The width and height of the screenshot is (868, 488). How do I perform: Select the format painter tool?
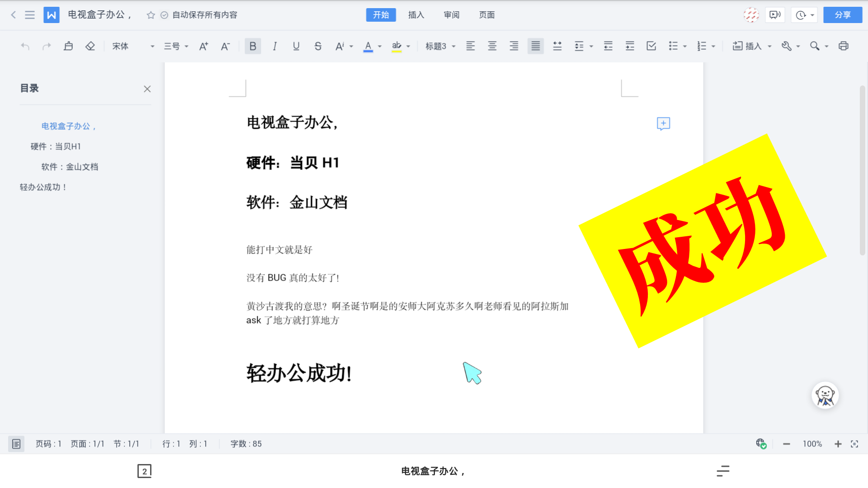tap(68, 46)
